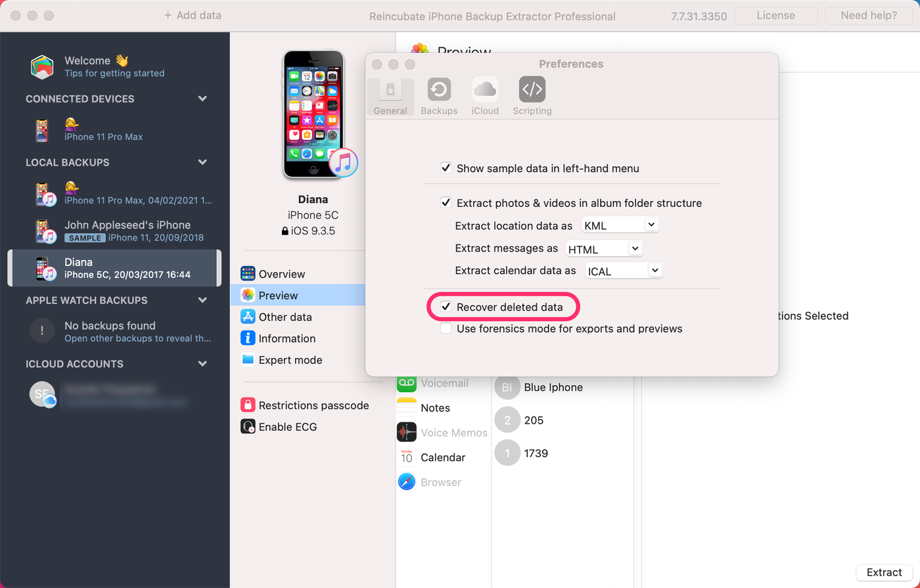Click the Diana iPhone 5C device image
Viewport: 920px width, 588px height.
[315, 114]
